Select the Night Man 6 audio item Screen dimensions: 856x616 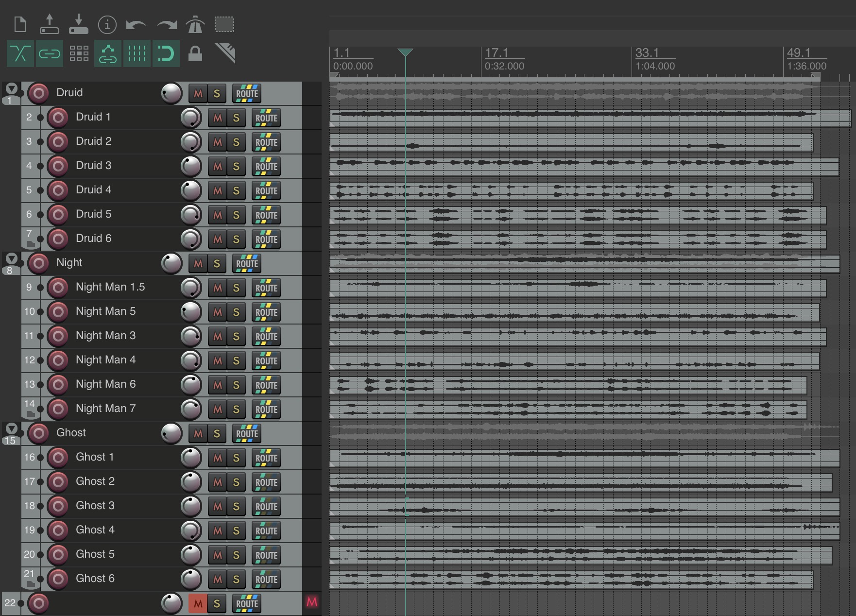click(568, 385)
